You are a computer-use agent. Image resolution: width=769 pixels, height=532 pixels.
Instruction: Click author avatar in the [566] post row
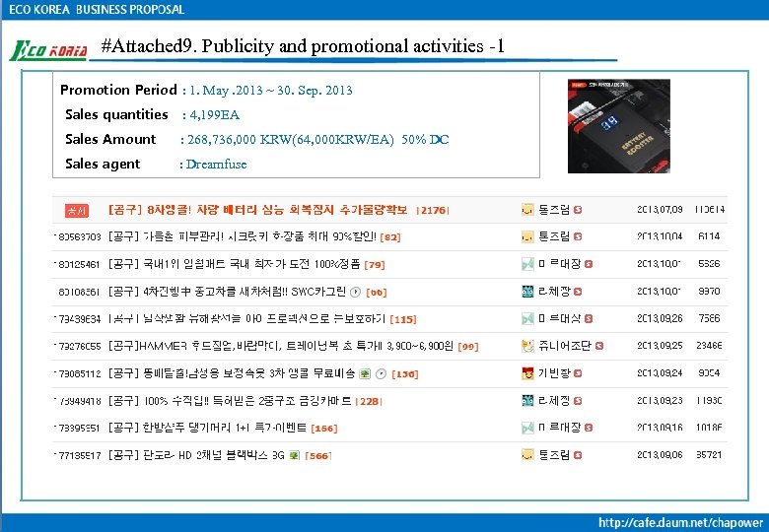pyautogui.click(x=527, y=455)
